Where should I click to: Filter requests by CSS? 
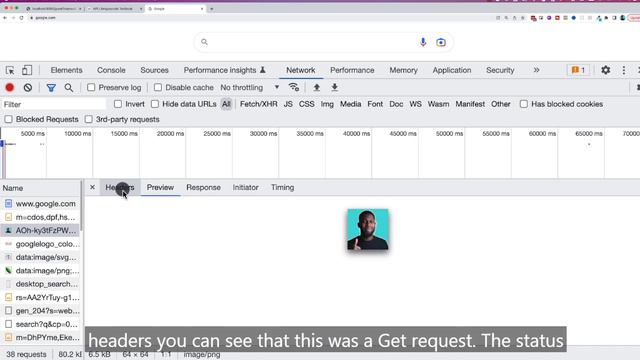(x=307, y=104)
